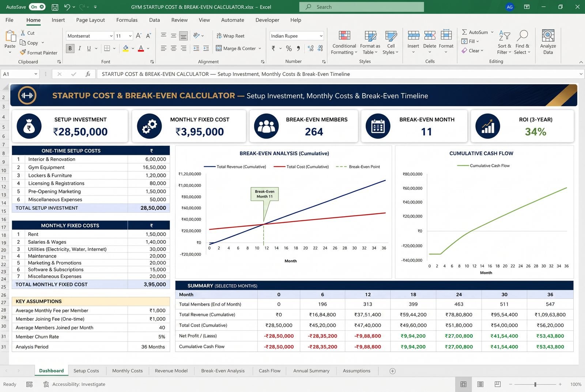Click Accessibility: Investigate in status bar
The width and height of the screenshot is (585, 392).
(75, 384)
